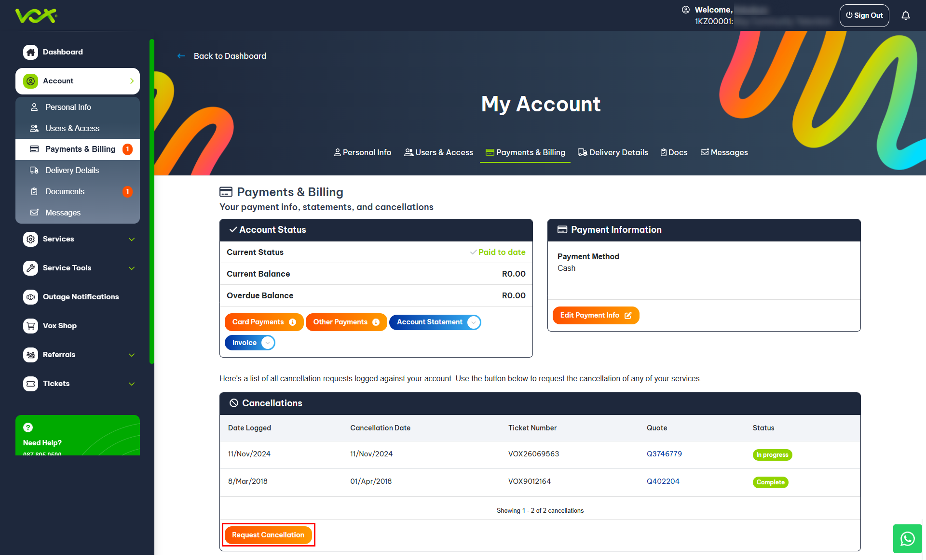Click the Users & Access icon in sidebar
The width and height of the screenshot is (926, 560).
point(34,128)
